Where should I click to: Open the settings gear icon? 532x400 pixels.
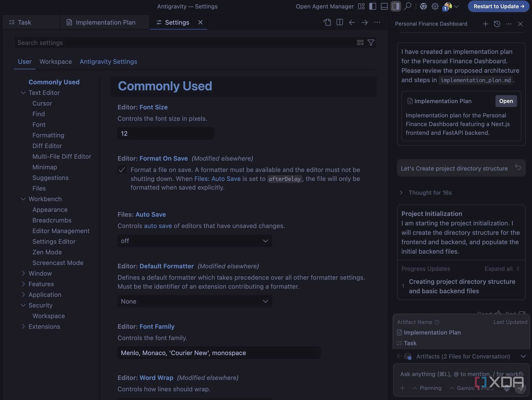point(435,6)
